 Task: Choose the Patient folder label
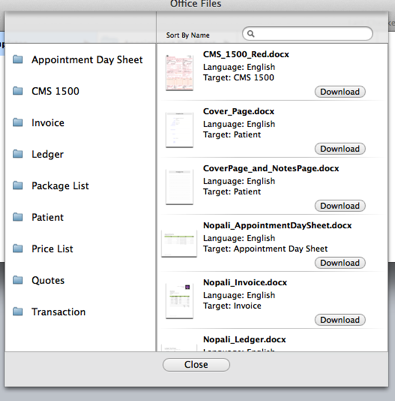(47, 217)
